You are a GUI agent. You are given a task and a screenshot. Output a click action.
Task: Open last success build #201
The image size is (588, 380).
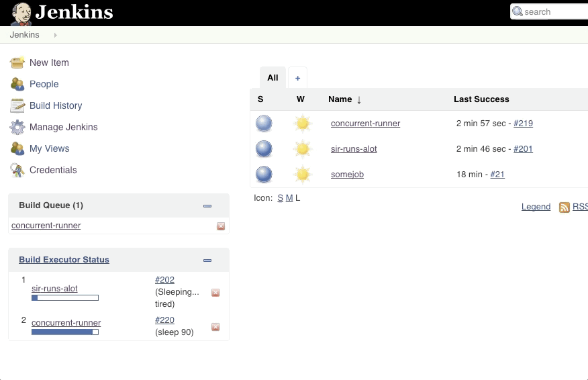point(523,149)
